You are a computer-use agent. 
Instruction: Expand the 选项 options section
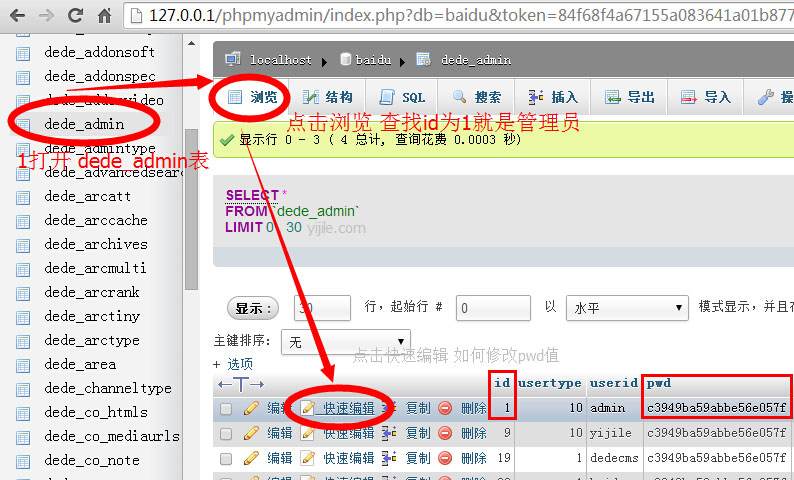coord(233,364)
